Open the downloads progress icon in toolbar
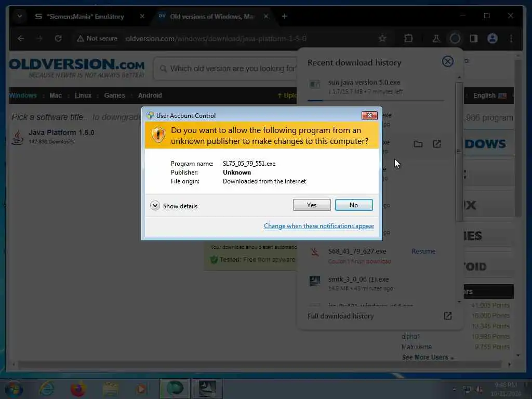This screenshot has height=399, width=532. tap(455, 38)
